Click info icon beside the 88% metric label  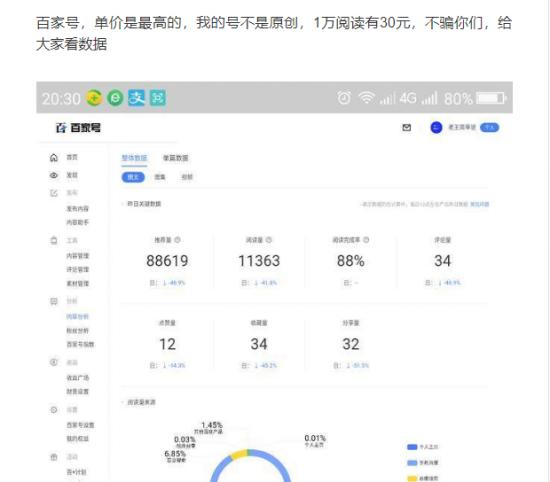[x=366, y=240]
